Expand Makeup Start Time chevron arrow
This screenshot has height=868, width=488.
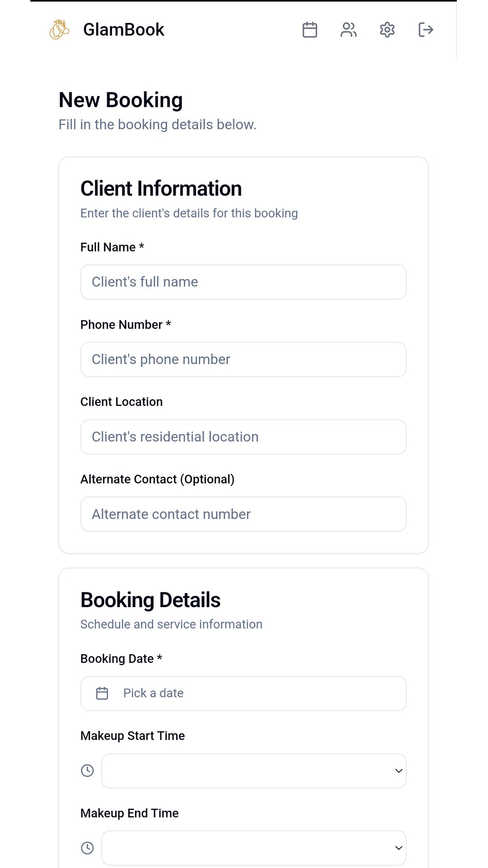coord(399,771)
